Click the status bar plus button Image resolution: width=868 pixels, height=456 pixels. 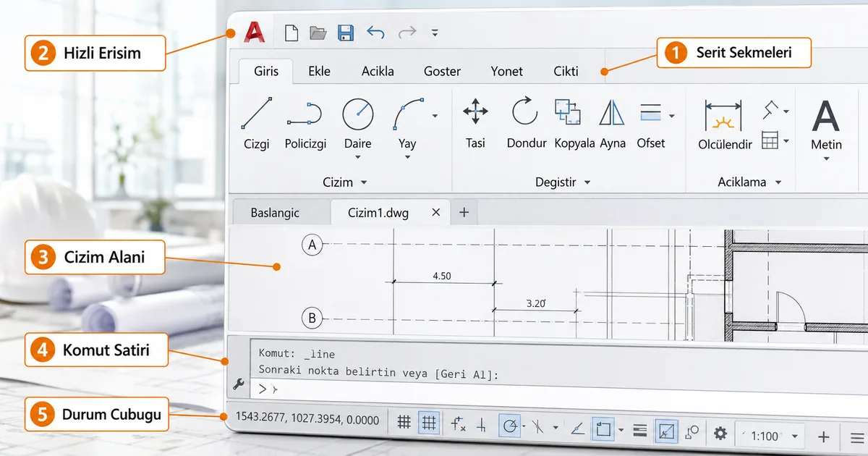point(823,436)
